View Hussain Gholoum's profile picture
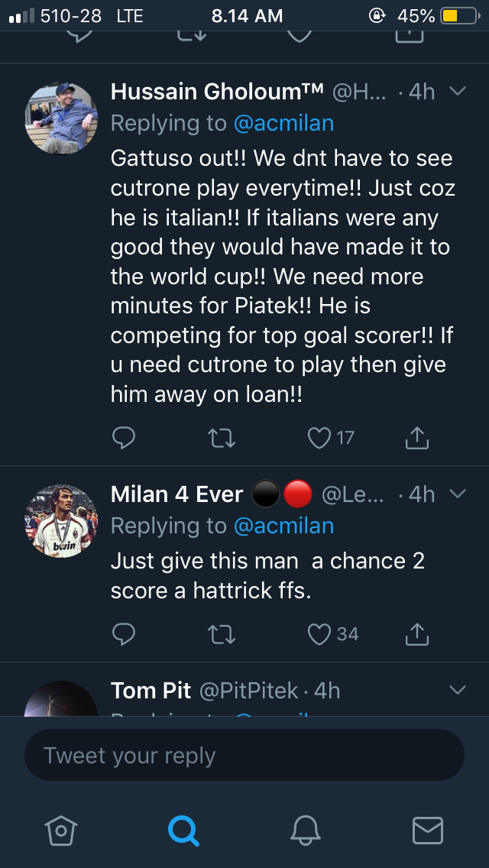 pos(61,118)
